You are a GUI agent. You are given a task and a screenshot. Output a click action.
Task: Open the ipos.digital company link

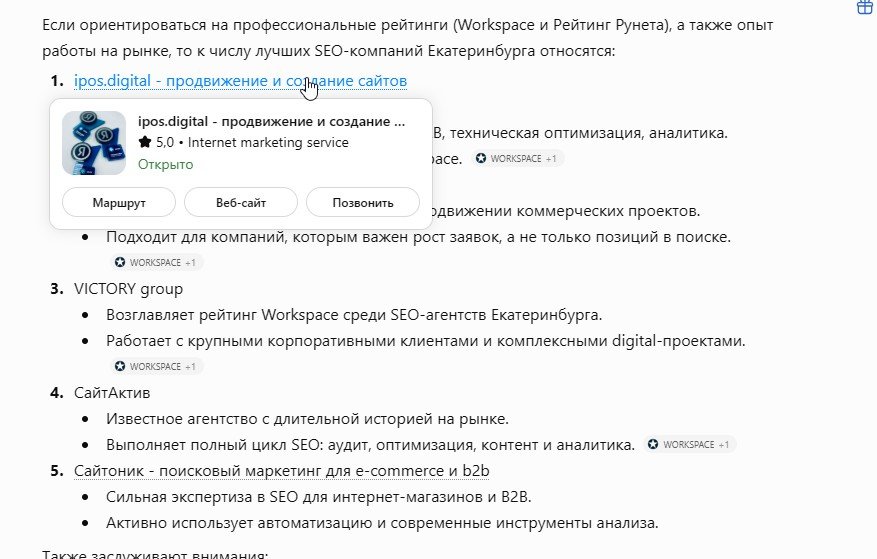240,81
